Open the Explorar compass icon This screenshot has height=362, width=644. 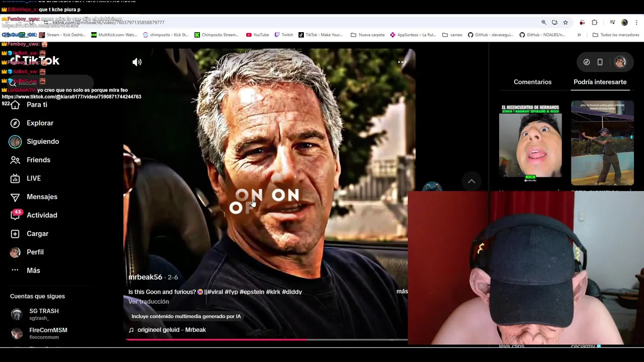[x=15, y=123]
